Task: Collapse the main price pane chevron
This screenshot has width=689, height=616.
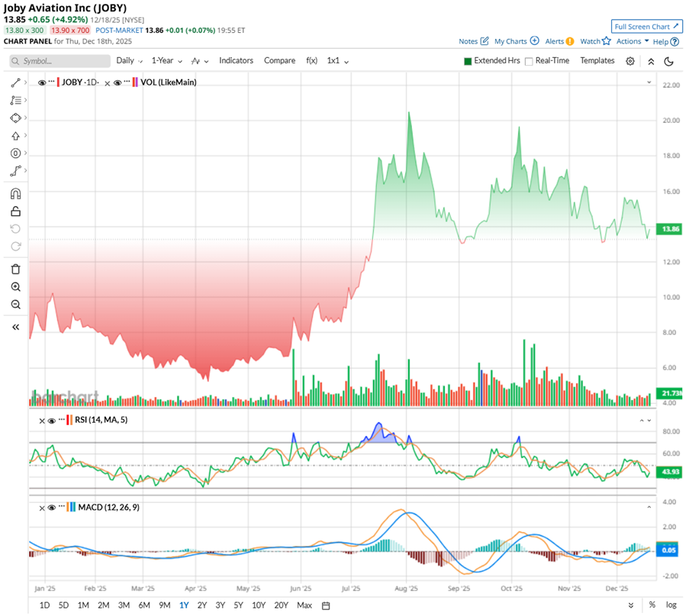Action: tap(649, 82)
